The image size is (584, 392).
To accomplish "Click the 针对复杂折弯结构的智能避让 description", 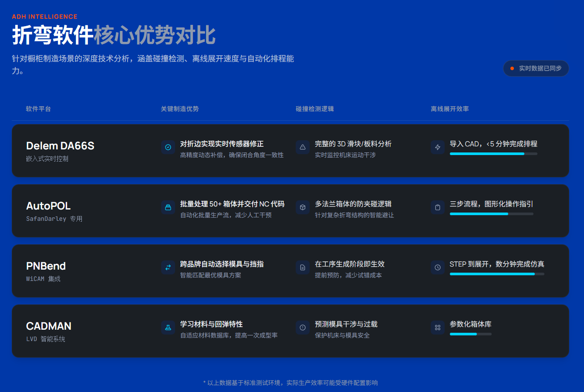I will [x=354, y=215].
